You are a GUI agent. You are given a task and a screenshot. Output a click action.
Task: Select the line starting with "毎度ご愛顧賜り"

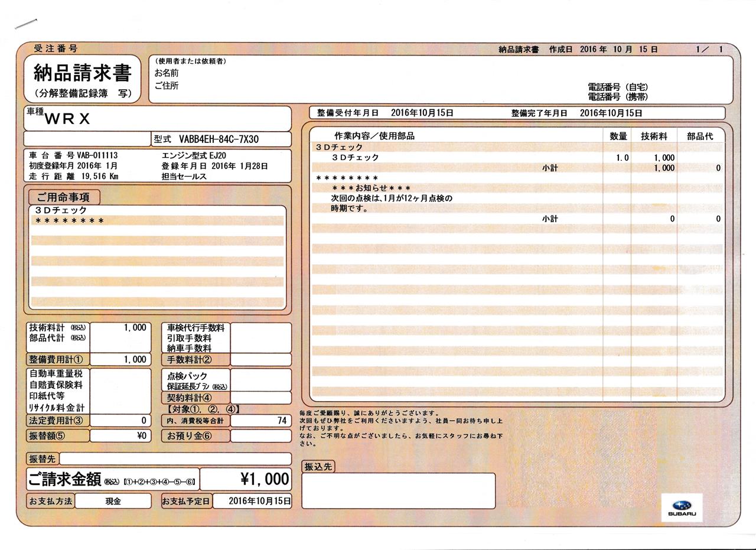coord(369,413)
